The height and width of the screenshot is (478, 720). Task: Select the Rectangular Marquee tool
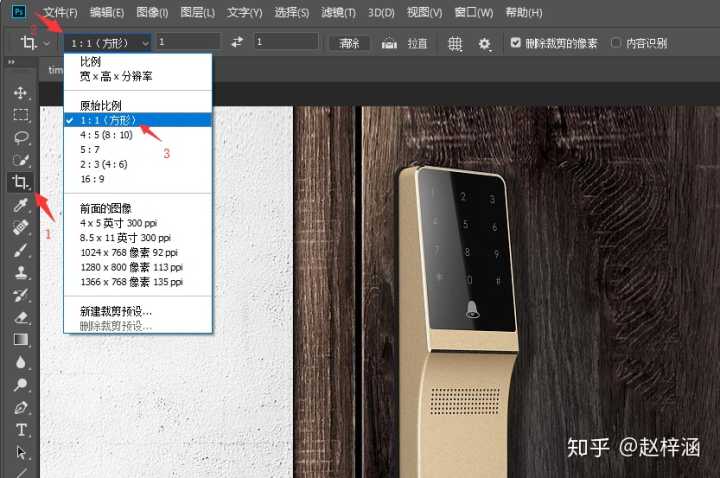(x=21, y=115)
